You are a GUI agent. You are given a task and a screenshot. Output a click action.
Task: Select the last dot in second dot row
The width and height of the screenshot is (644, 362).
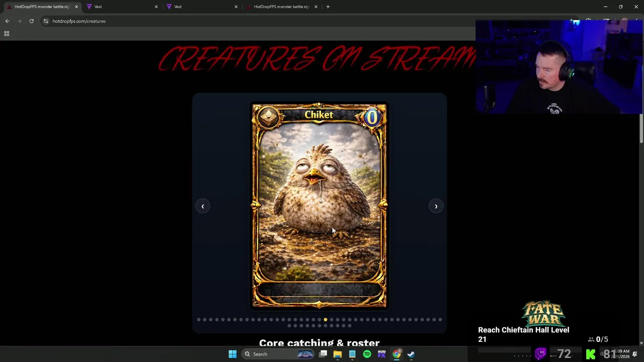[x=349, y=325]
